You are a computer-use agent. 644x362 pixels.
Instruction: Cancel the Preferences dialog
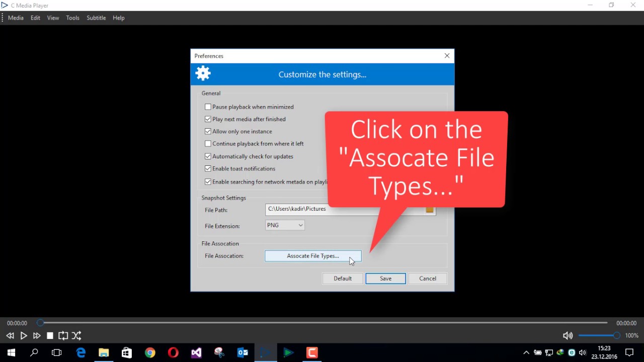428,279
